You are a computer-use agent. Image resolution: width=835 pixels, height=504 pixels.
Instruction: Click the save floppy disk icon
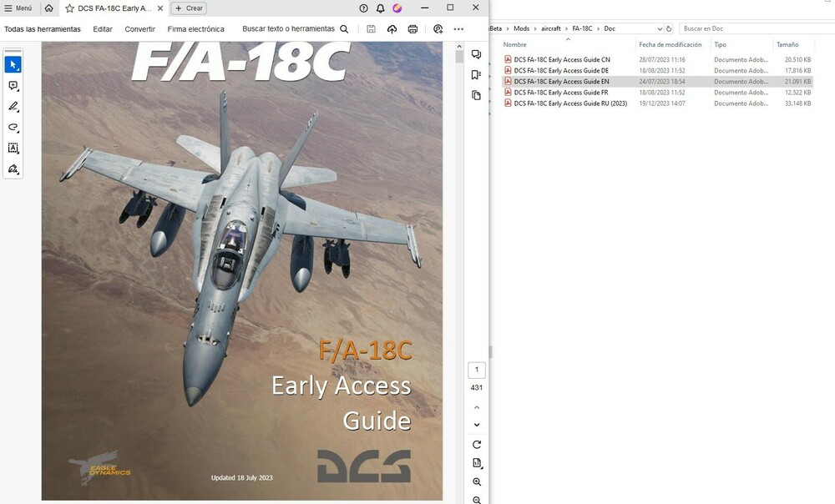(372, 29)
